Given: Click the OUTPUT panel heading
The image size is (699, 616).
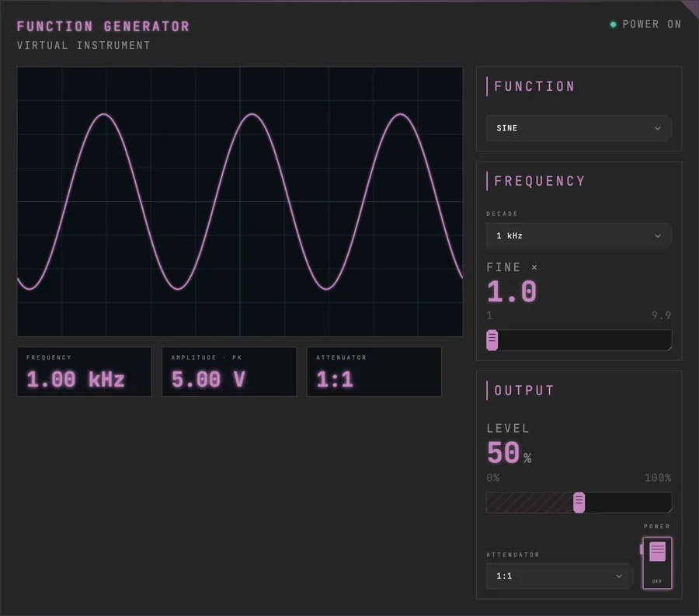Looking at the screenshot, I should click(x=523, y=391).
